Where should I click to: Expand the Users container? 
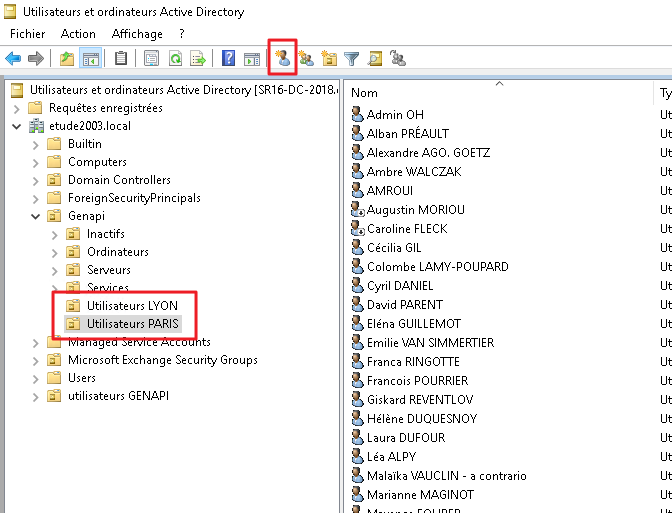[x=36, y=379]
